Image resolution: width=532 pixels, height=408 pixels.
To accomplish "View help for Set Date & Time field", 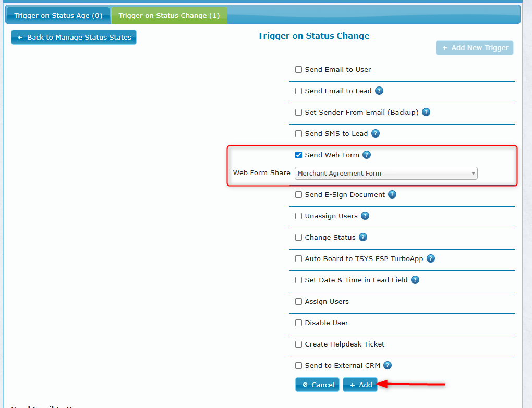I will tap(415, 280).
